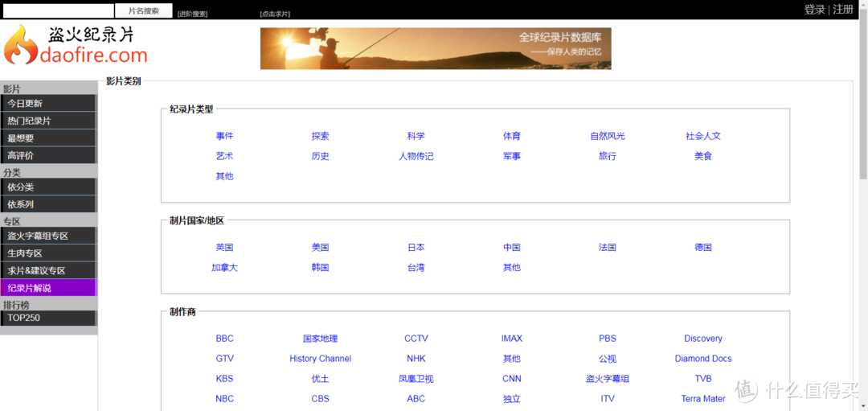Select the 盗火字幕组 producer link
This screenshot has height=411, width=868.
(608, 378)
